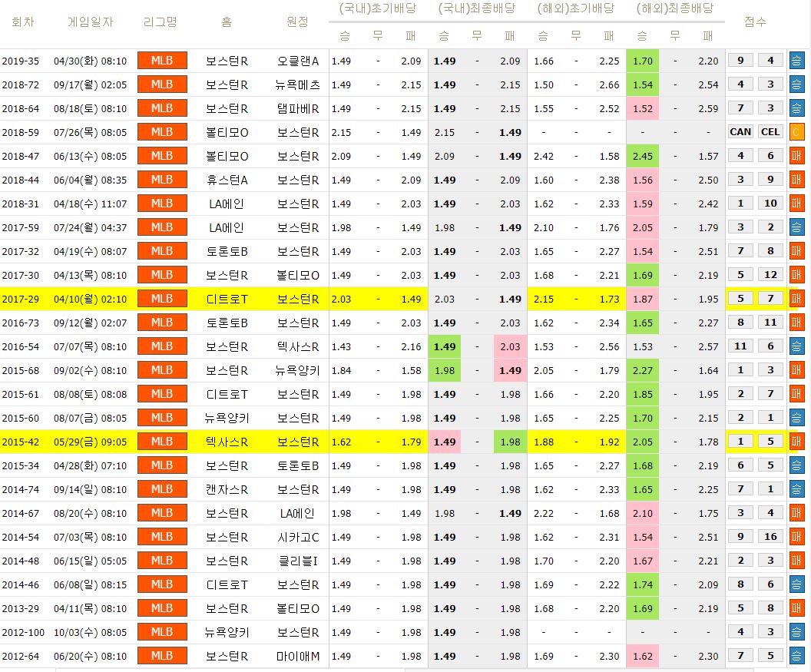Click the 회차 column header
The width and height of the screenshot is (811, 672).
pos(22,22)
